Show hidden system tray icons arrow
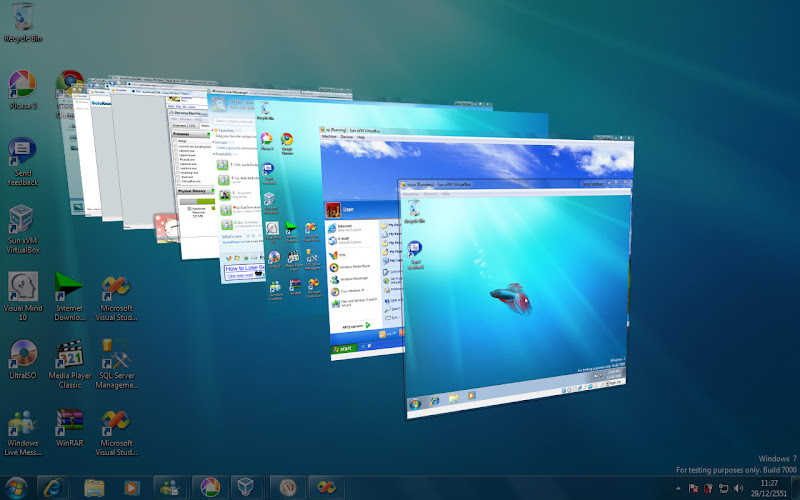The image size is (800, 500). [x=678, y=488]
